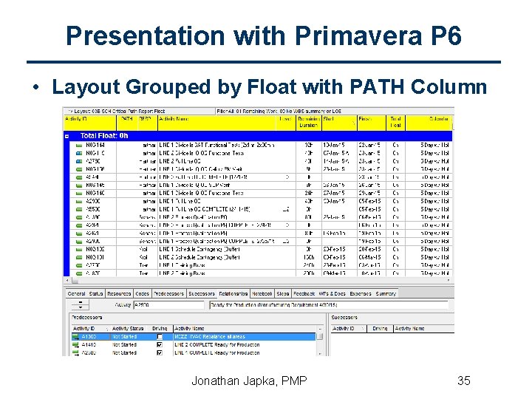
Task: Select predecessor row MEZZ HVAC Rebalance all areas
Action: point(194,337)
